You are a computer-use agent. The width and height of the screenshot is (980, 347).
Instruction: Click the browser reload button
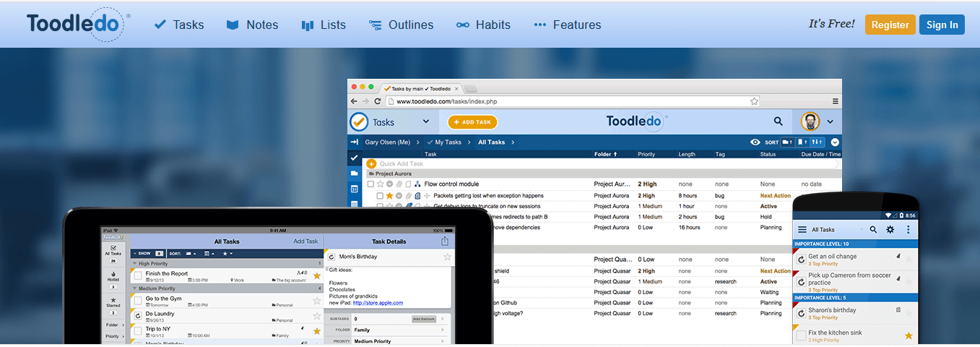(378, 101)
